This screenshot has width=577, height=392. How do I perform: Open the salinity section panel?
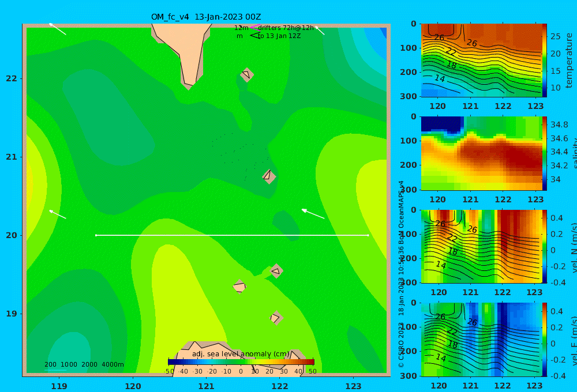tap(482, 153)
